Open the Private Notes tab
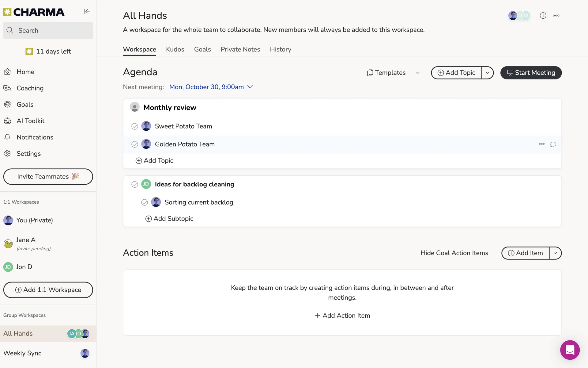The image size is (588, 368). click(x=240, y=49)
